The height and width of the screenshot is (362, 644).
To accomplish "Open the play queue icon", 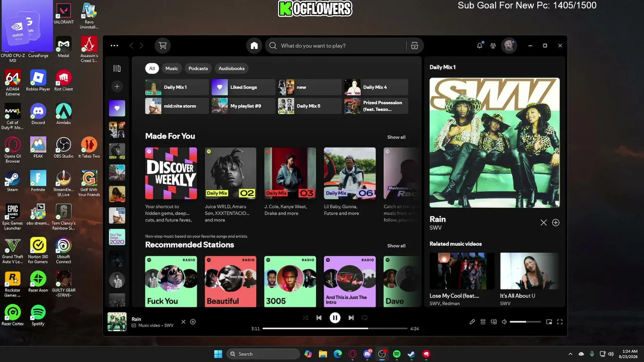I will click(483, 322).
